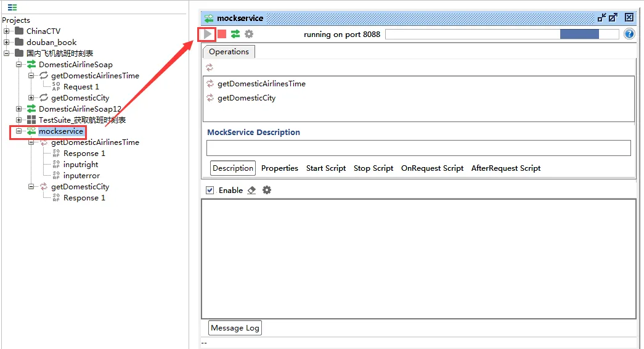Toggle the Enable checkbox
Screen dimensions: 644x349
click(210, 191)
